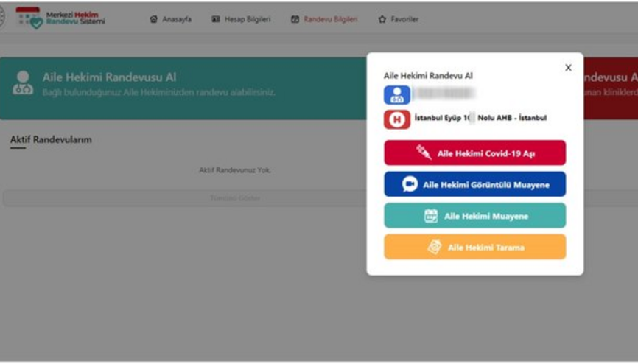Click the video chat icon on Görüntülü Muayene

pos(410,184)
